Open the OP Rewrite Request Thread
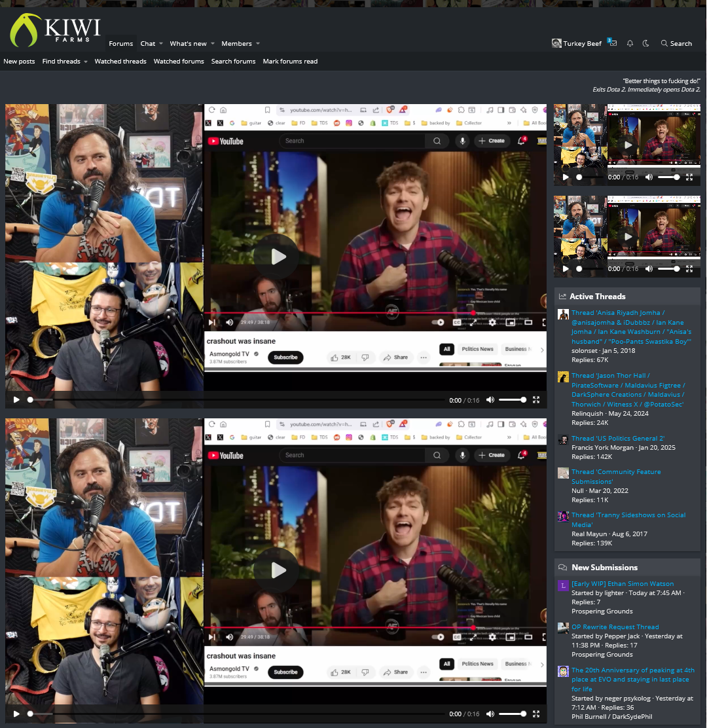This screenshot has height=728, width=707. pos(615,627)
